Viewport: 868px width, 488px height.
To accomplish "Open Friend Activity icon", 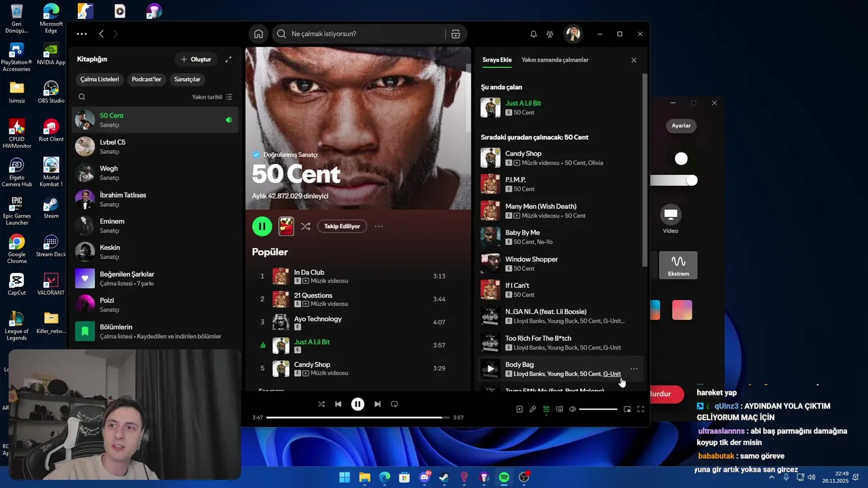I will (x=550, y=34).
